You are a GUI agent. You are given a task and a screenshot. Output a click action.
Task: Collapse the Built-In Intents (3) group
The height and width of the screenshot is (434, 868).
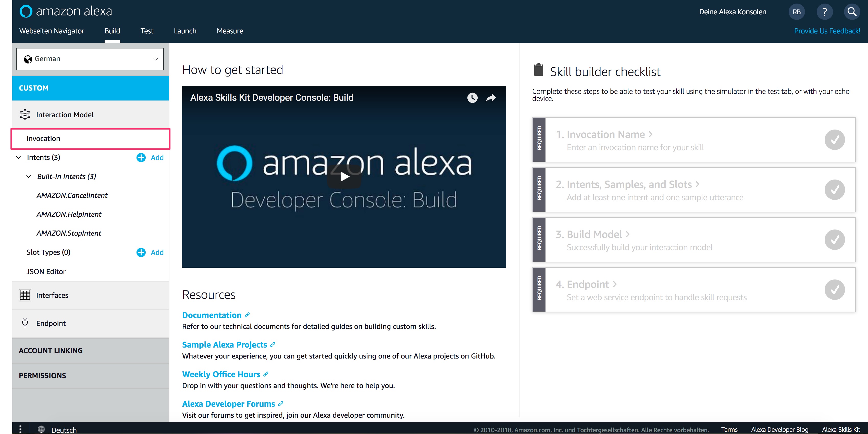[29, 176]
